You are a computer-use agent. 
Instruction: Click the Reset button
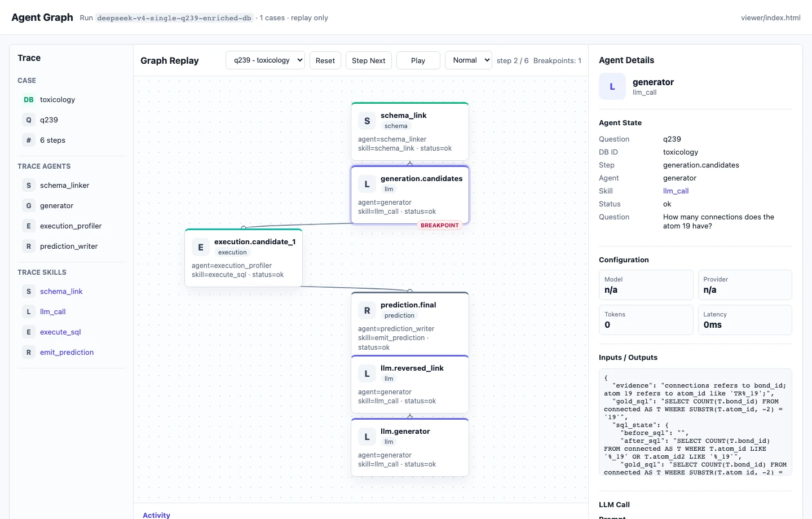(325, 60)
